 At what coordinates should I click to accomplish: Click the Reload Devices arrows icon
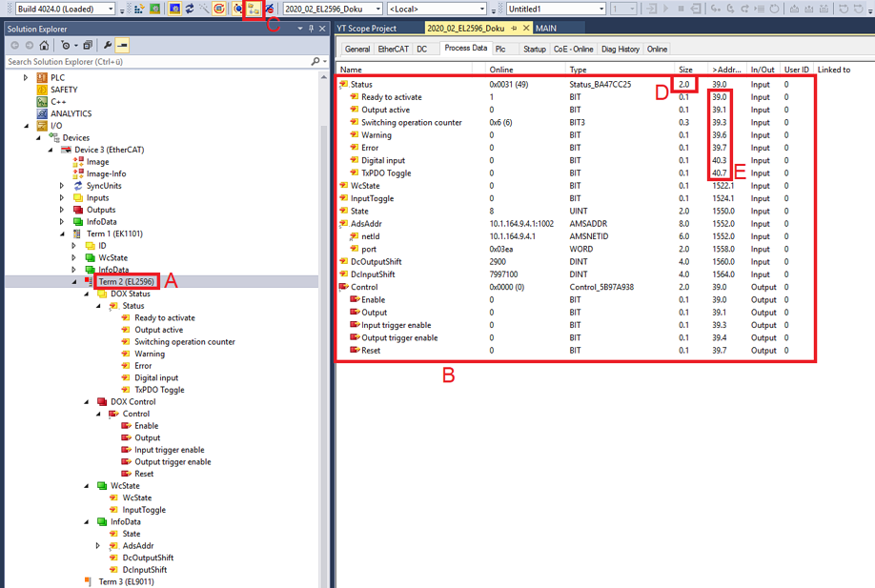point(190,9)
